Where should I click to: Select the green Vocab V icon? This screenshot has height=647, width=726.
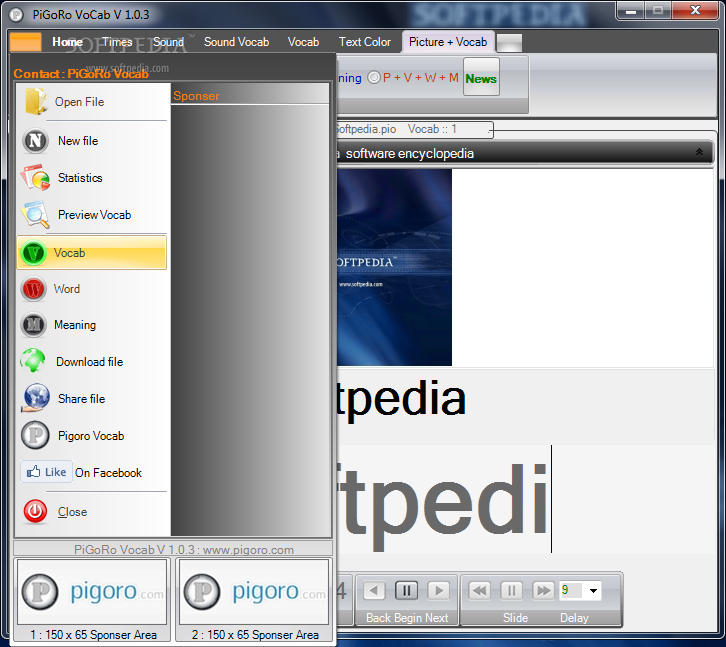(x=33, y=253)
